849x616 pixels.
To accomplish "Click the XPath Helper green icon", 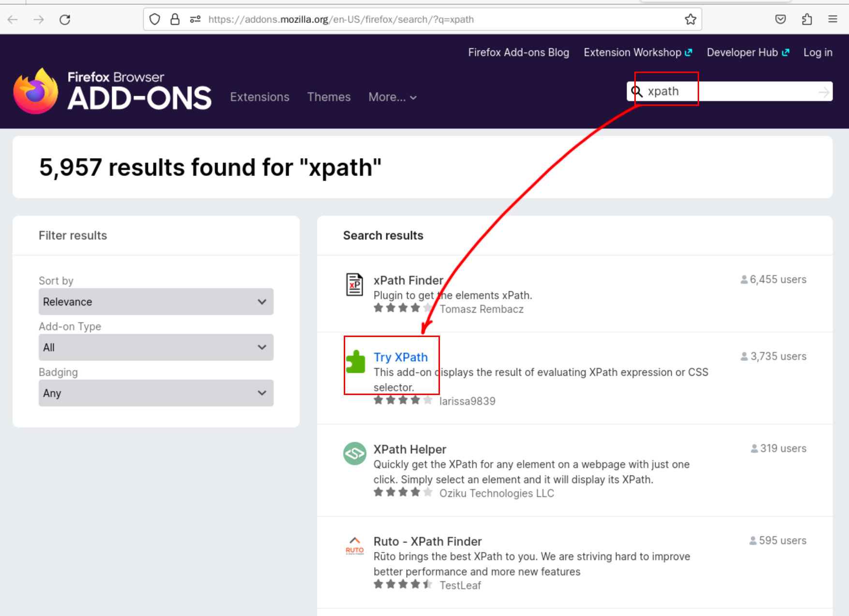I will click(355, 454).
